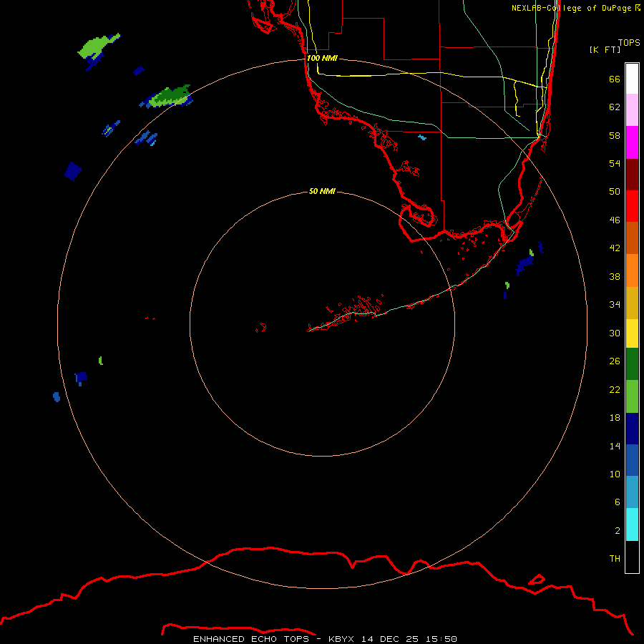Click the legend value "10"
644x644 pixels.
click(615, 474)
